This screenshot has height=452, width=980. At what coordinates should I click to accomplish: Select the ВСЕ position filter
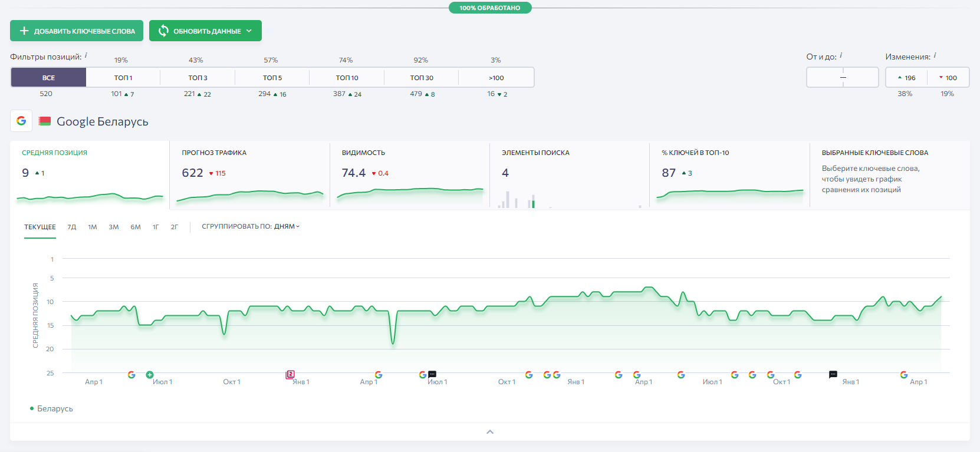point(48,77)
